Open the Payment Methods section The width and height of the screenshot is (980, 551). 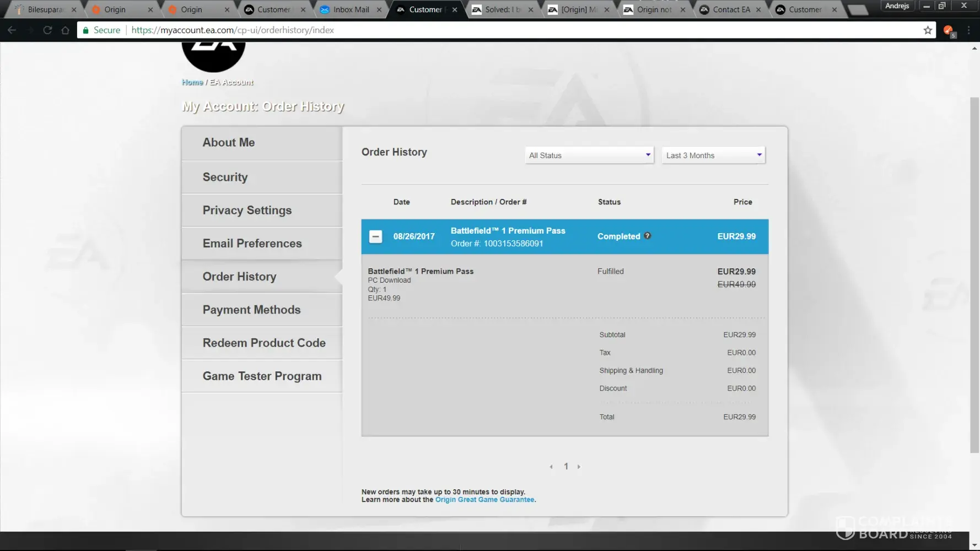click(x=251, y=310)
